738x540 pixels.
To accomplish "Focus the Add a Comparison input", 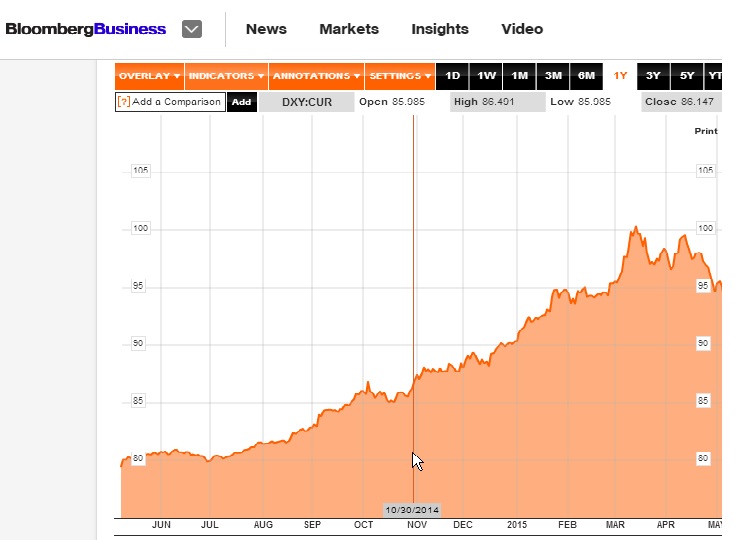I will tap(170, 102).
